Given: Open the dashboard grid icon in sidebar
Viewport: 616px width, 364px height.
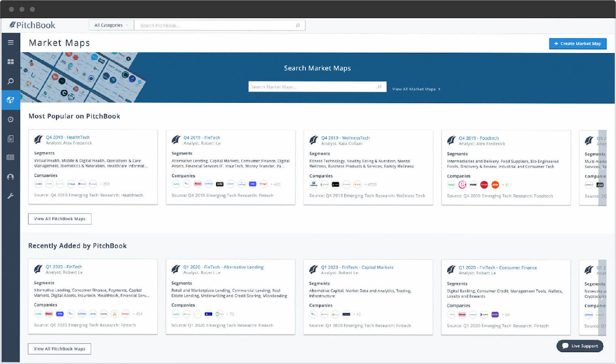Looking at the screenshot, I should tap(11, 62).
